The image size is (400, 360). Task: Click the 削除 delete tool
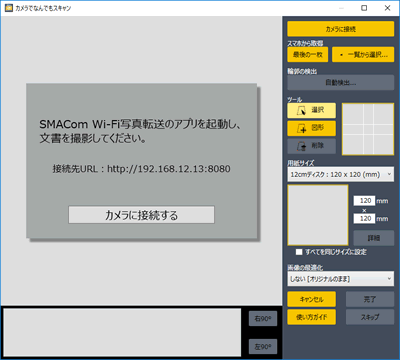point(311,146)
